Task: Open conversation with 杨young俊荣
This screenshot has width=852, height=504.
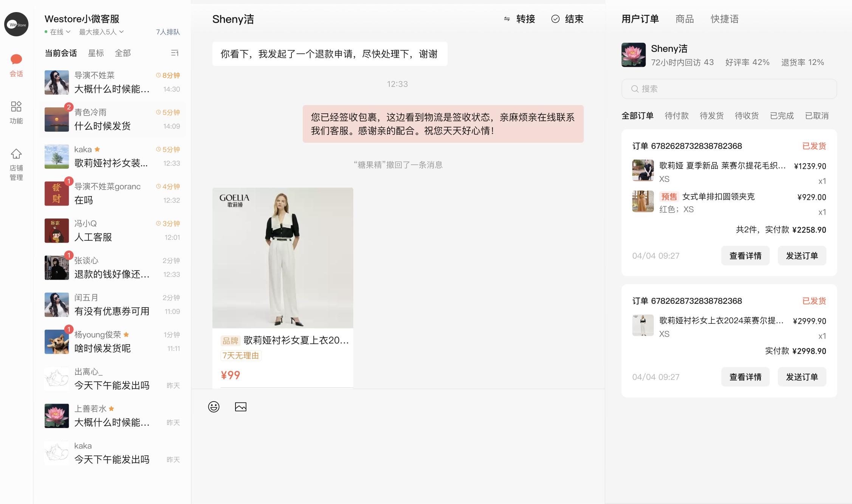Action: pos(112,342)
